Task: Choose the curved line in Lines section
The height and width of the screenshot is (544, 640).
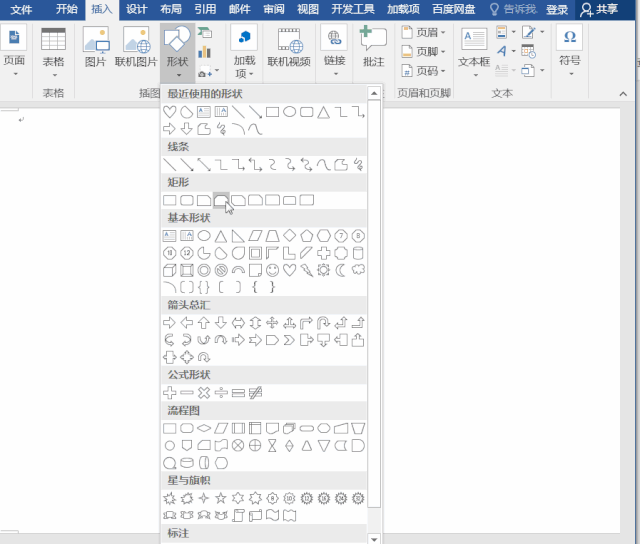Action: tap(324, 164)
